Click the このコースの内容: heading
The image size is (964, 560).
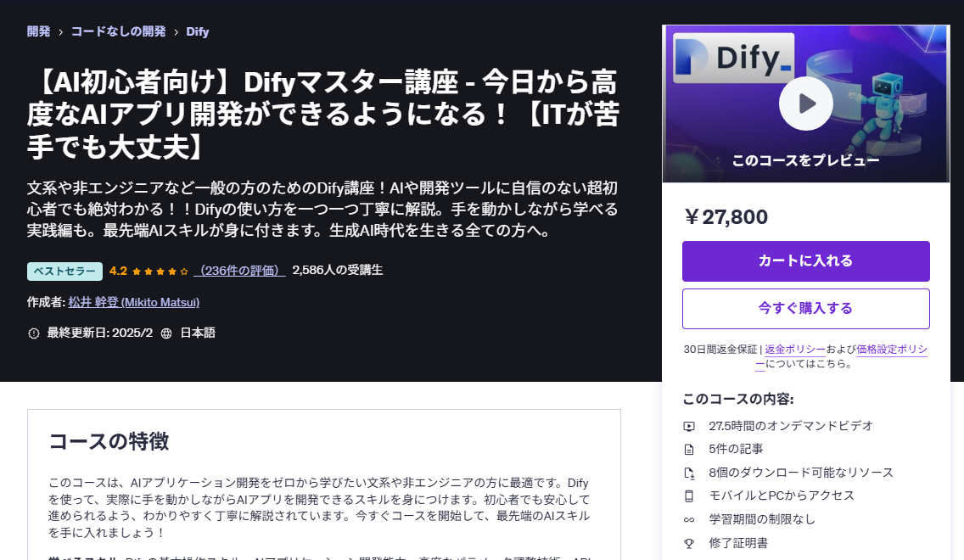point(738,400)
